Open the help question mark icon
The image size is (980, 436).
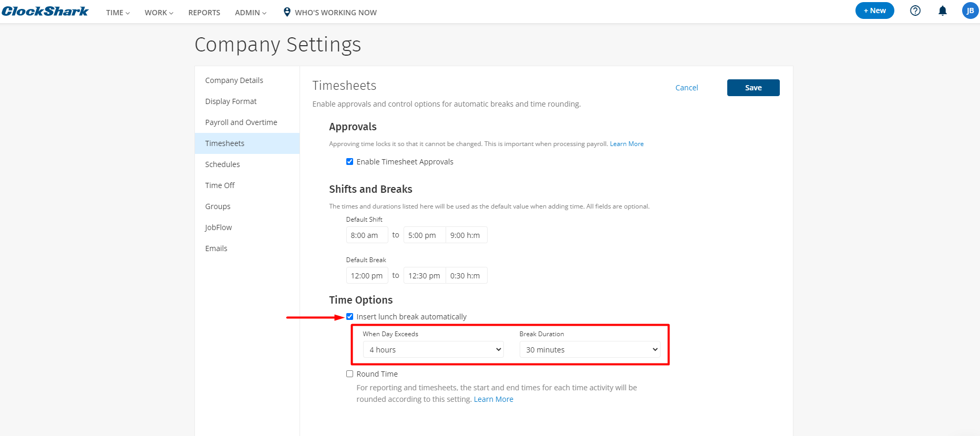pyautogui.click(x=915, y=11)
